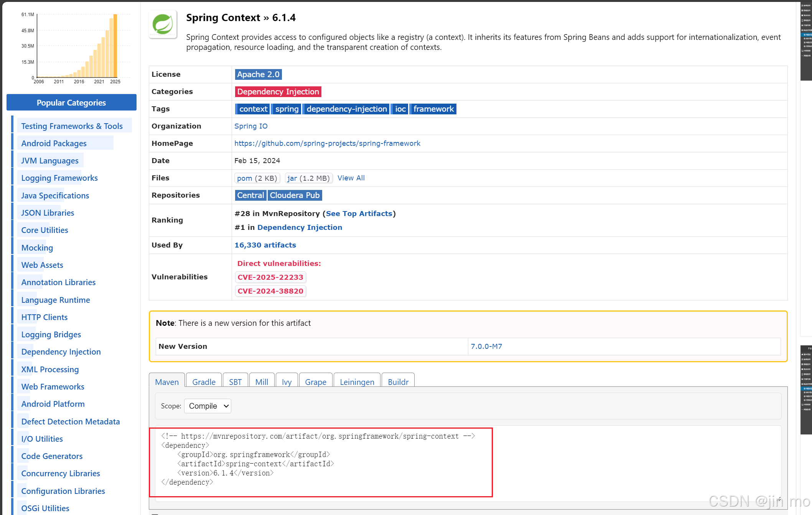Open the Buildr tab
Screen dimensions: 812x515
(398, 382)
